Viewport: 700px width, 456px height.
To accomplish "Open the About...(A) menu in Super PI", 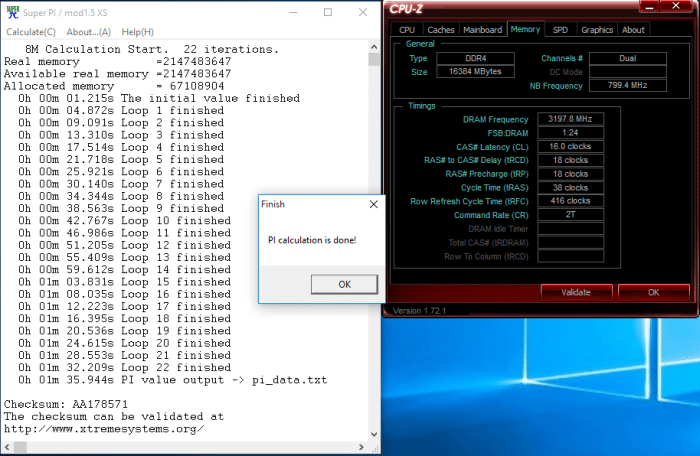I will click(88, 32).
